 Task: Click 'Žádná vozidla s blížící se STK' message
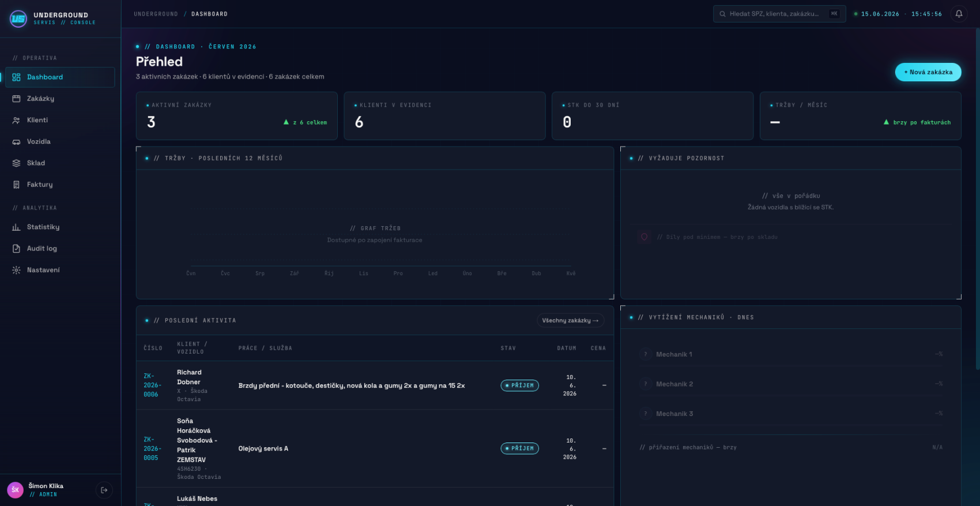(x=790, y=207)
